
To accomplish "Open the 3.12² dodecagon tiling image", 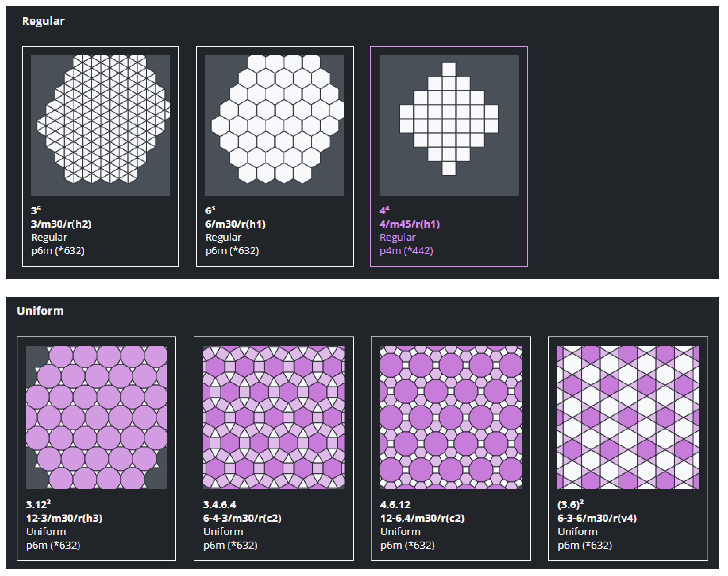I will tap(97, 417).
